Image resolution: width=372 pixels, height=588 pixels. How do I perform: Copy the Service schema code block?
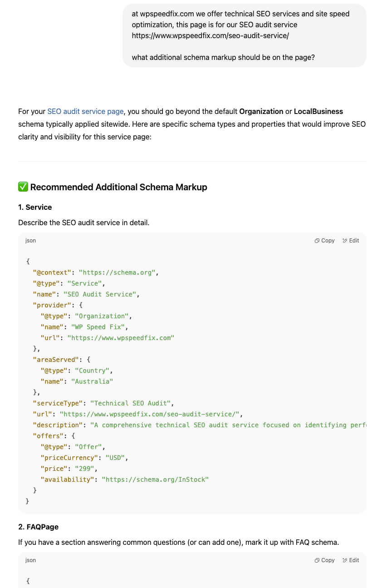(x=324, y=241)
